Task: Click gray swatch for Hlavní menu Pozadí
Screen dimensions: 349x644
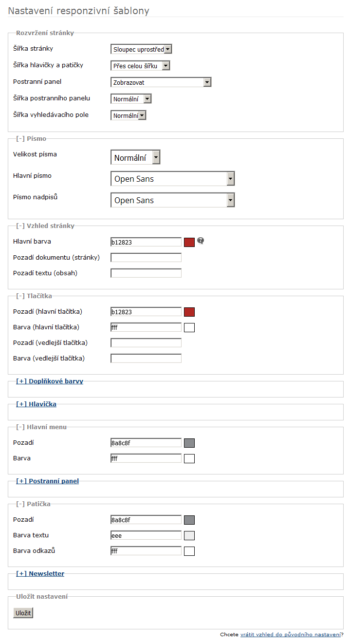Action: tap(189, 443)
